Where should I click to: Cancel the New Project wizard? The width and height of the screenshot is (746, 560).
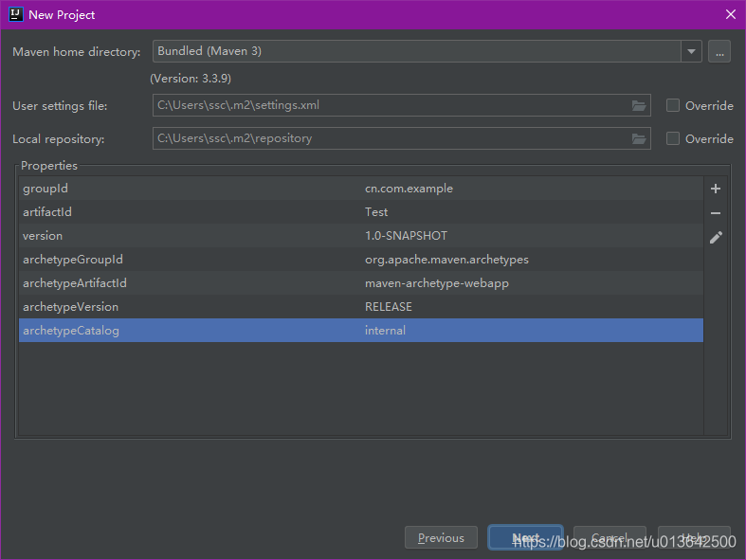(x=610, y=537)
